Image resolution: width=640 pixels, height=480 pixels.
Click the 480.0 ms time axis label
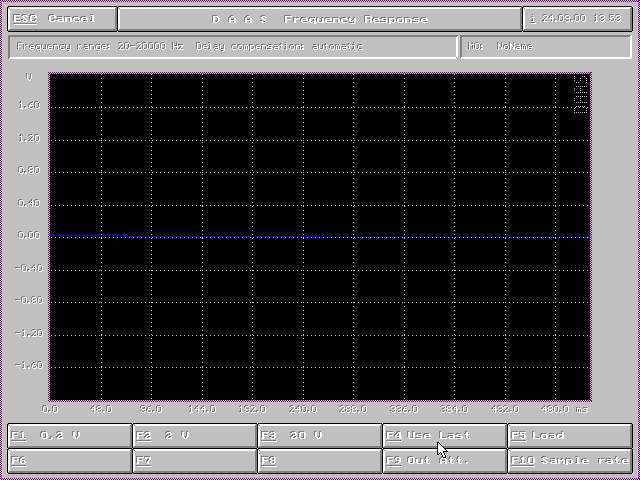pyautogui.click(x=560, y=409)
